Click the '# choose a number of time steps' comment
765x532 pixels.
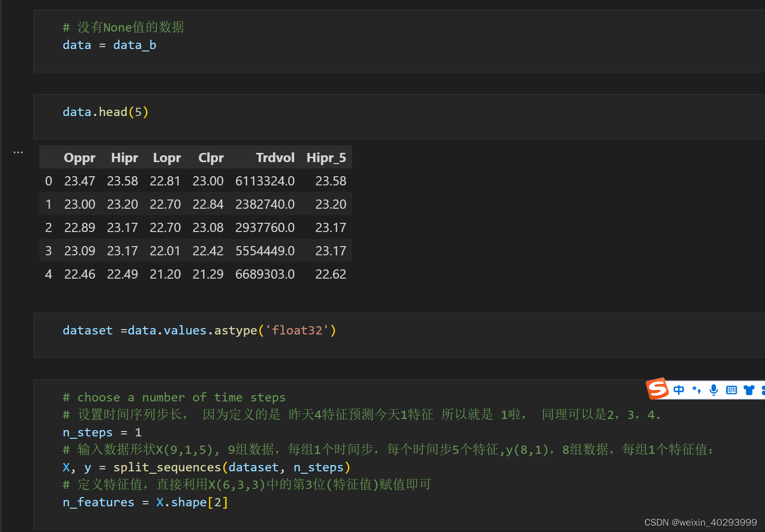[x=174, y=398]
